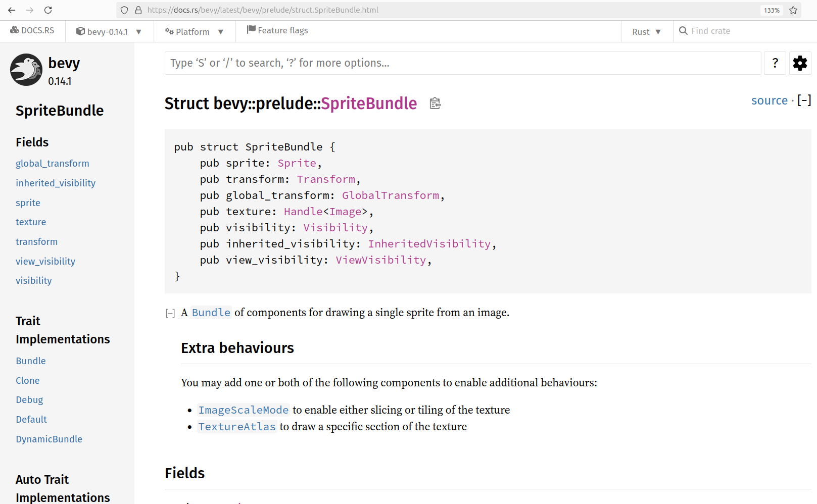Jump to inherited_visibility field in sidebar
This screenshot has width=817, height=504.
[x=56, y=183]
